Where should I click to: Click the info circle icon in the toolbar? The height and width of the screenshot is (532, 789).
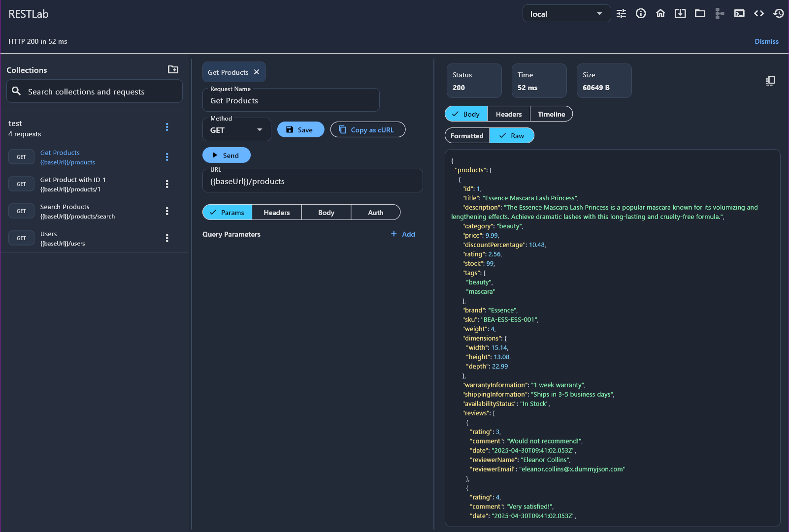[x=641, y=14]
